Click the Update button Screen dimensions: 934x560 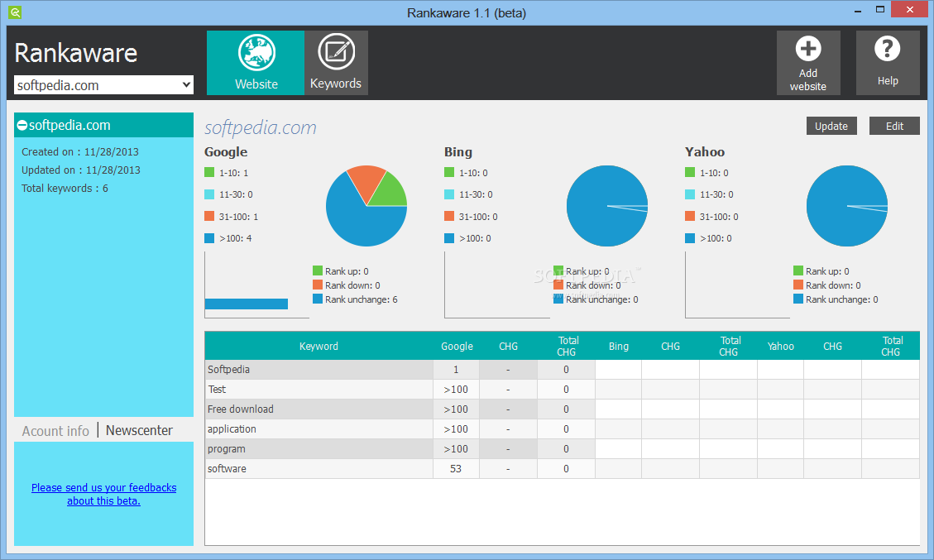point(831,127)
